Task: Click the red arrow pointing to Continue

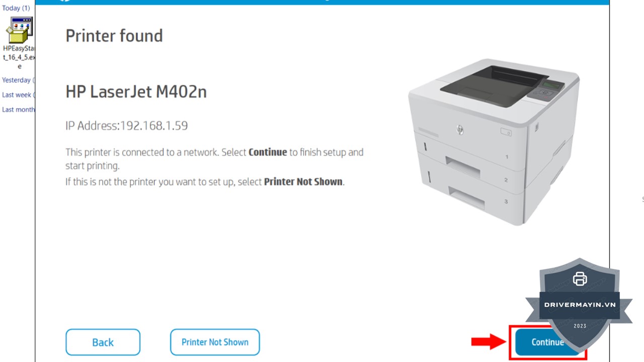Action: coord(489,342)
